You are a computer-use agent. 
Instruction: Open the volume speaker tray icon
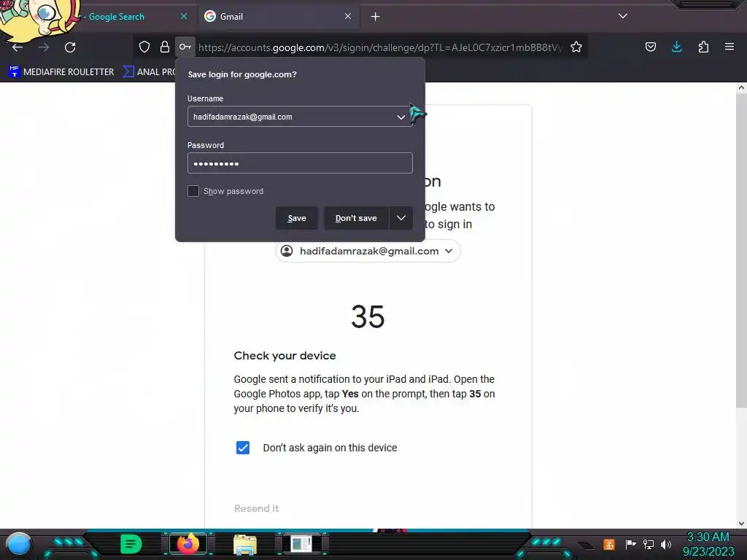[666, 544]
